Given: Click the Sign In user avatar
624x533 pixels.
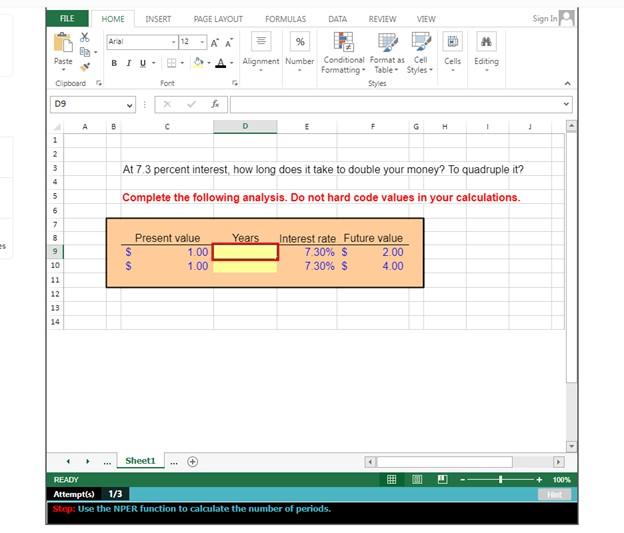Looking at the screenshot, I should tap(567, 18).
